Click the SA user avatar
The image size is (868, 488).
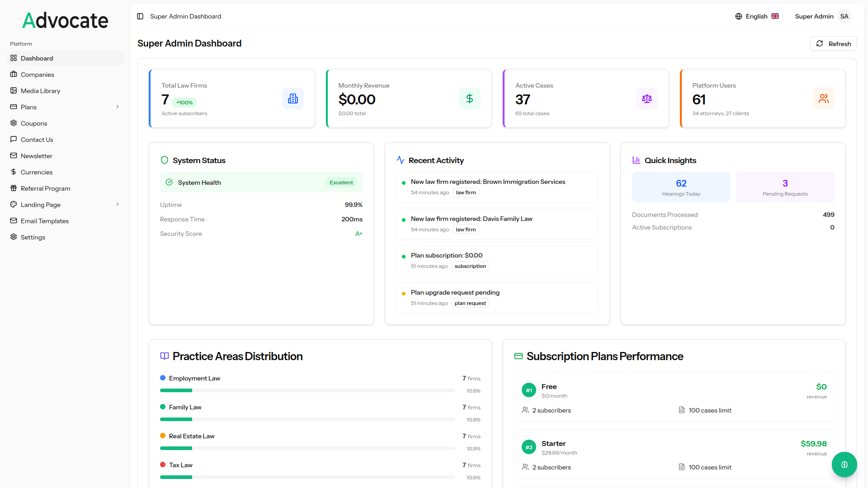point(844,16)
